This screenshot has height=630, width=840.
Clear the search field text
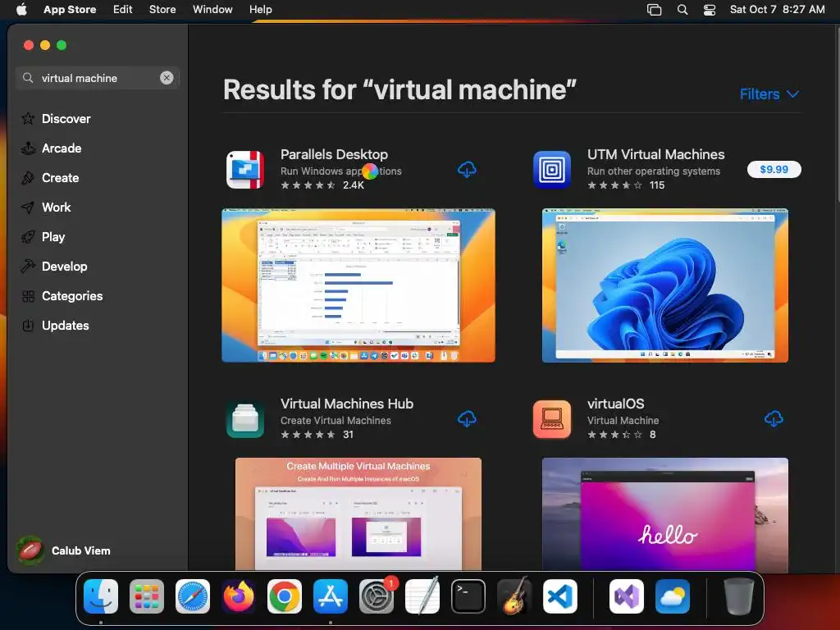pyautogui.click(x=167, y=78)
